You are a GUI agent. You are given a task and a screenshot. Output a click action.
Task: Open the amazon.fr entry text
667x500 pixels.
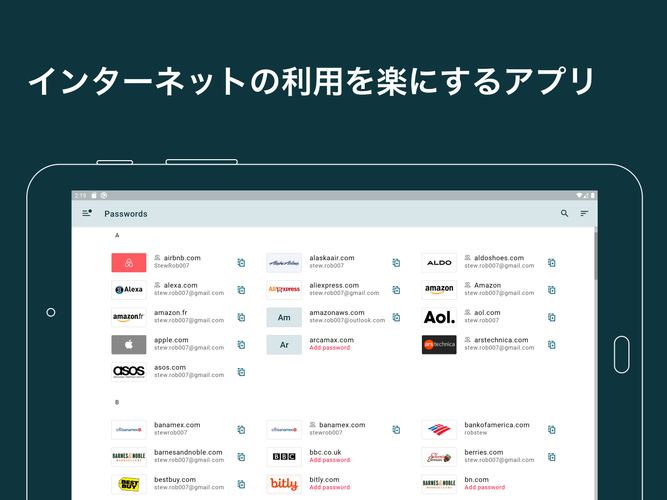(189, 316)
